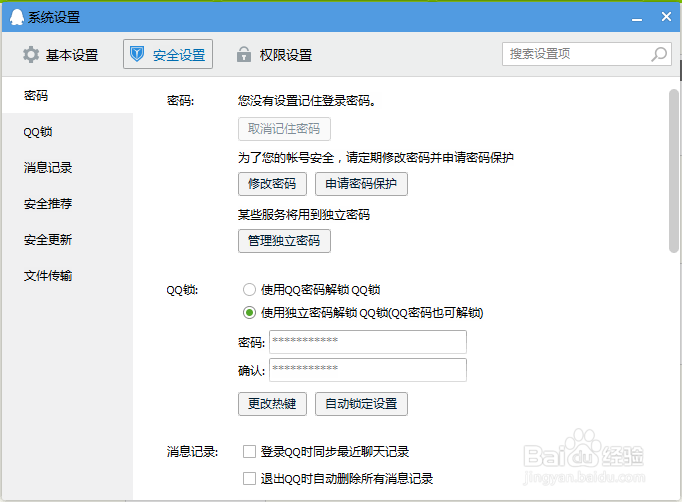Viewport: 682px width, 502px height.
Task: Click the shield icon for 安全设置
Action: [137, 54]
